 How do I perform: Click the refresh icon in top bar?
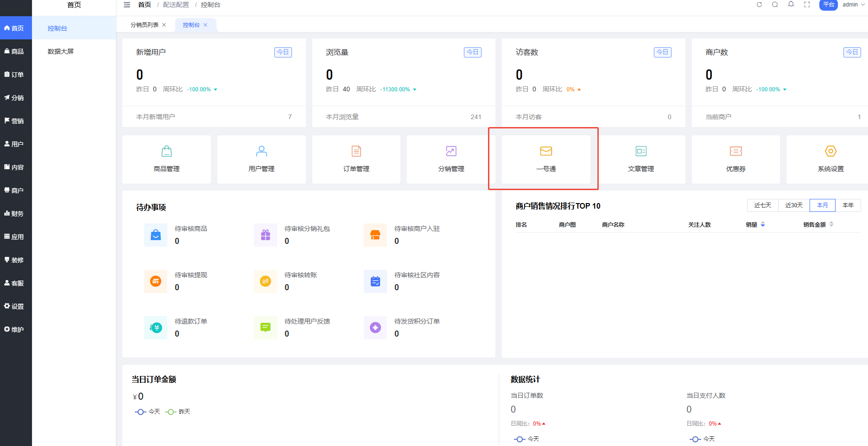pos(759,5)
